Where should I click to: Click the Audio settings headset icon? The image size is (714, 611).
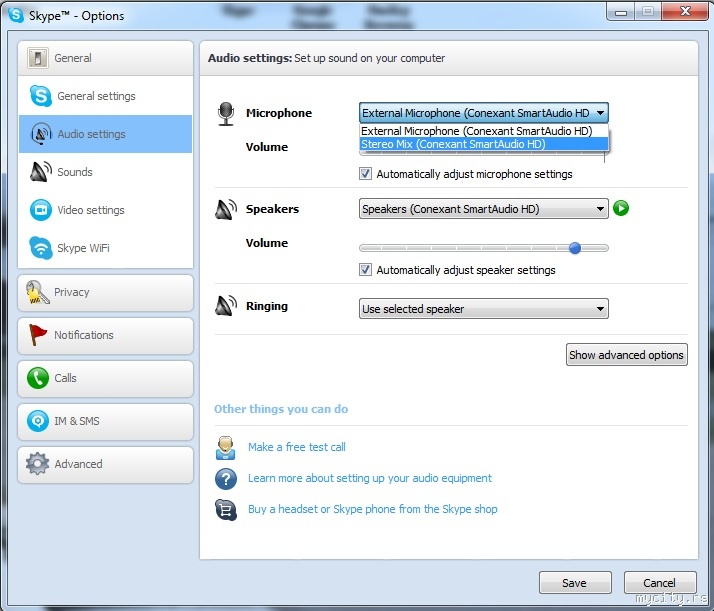[x=41, y=134]
